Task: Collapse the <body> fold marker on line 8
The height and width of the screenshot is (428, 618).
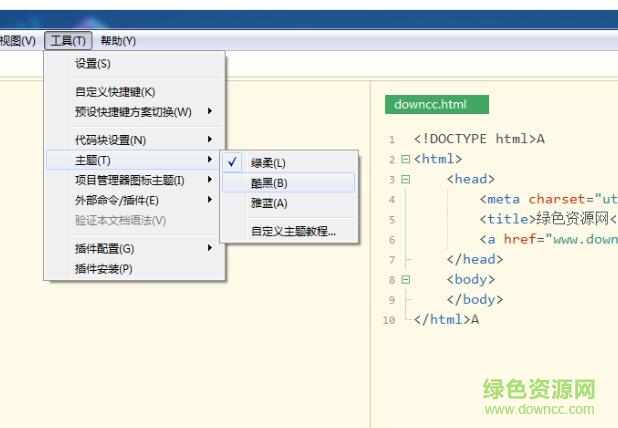Action: click(405, 280)
